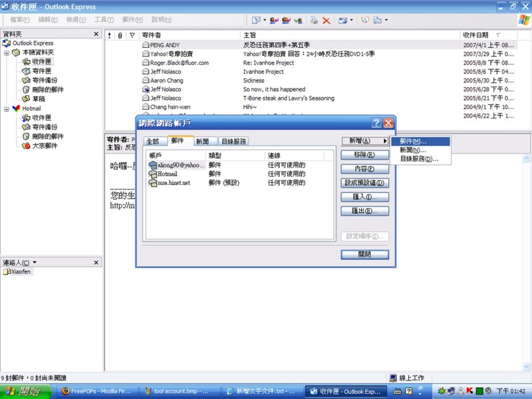Image resolution: width=532 pixels, height=399 pixels.
Task: Click the Forward toolbar icon
Action: (298, 21)
